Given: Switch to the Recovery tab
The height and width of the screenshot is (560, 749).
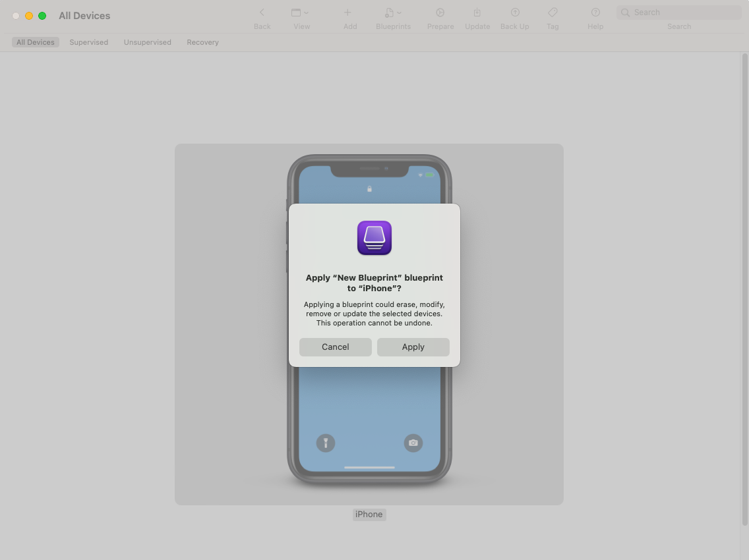Looking at the screenshot, I should point(202,42).
